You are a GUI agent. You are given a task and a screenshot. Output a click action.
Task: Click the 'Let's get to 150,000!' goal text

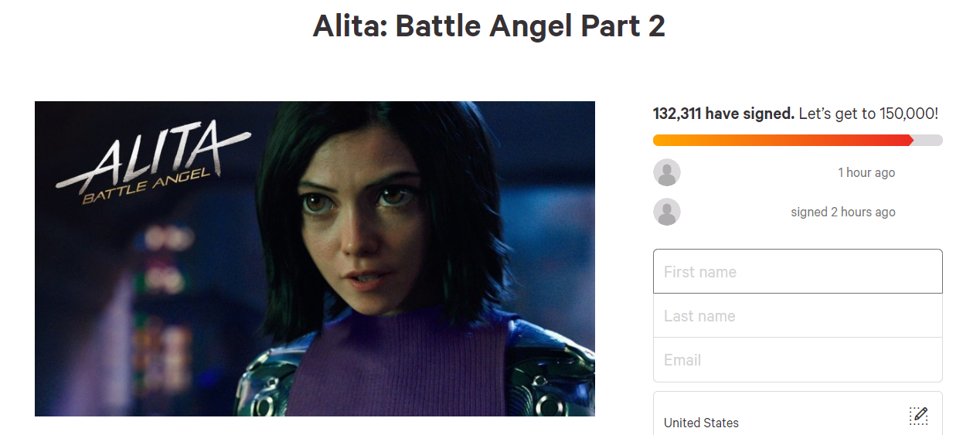tap(868, 114)
